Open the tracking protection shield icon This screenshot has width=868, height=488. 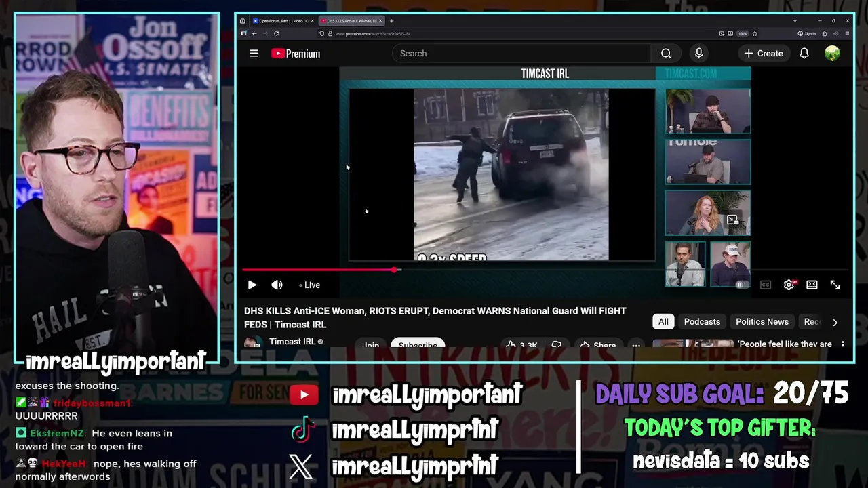tap(321, 33)
